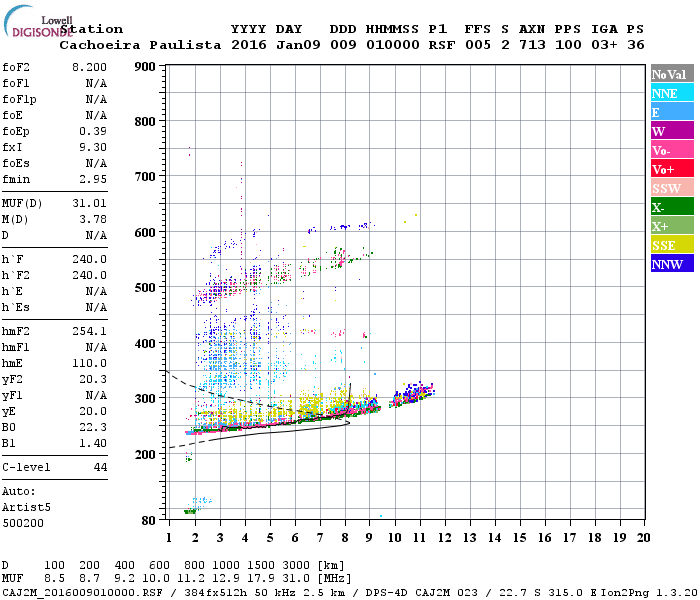The width and height of the screenshot is (700, 600).
Task: Click the foF2 value 8.200
Action: point(89,67)
